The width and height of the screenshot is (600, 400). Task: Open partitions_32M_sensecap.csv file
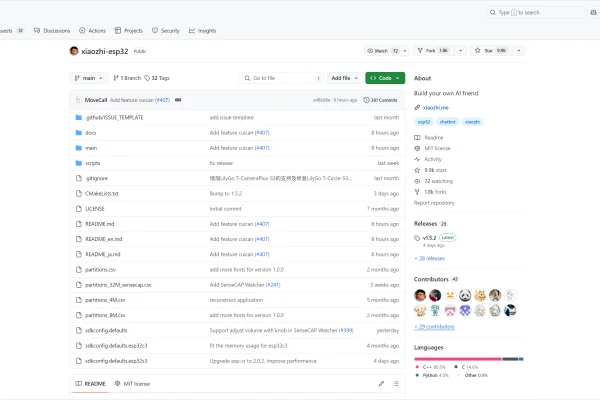(x=118, y=285)
